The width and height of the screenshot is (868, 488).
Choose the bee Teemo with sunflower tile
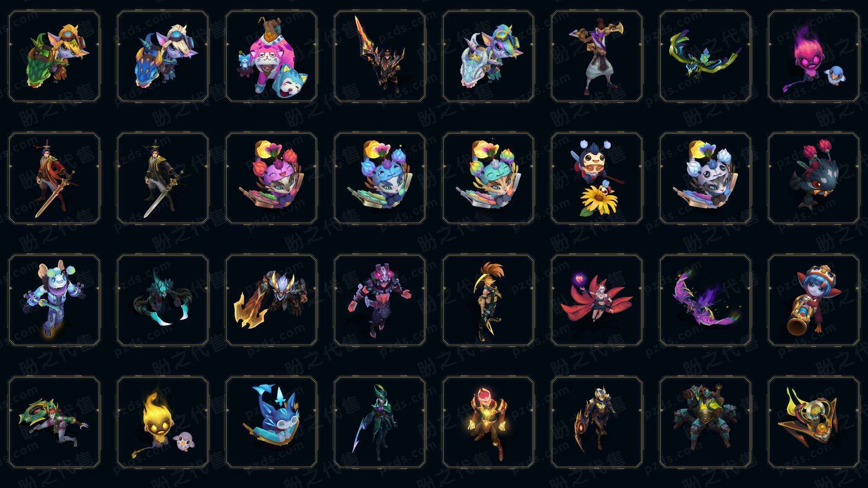pyautogui.click(x=597, y=178)
